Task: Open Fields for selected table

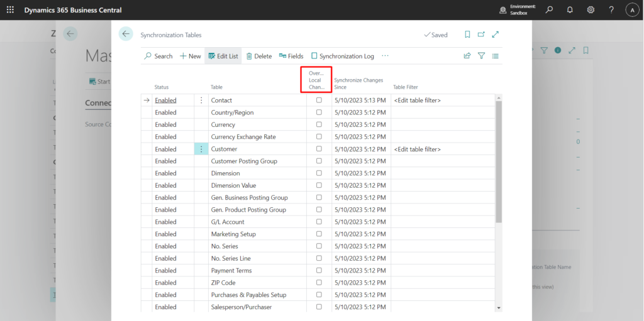Action: (291, 56)
